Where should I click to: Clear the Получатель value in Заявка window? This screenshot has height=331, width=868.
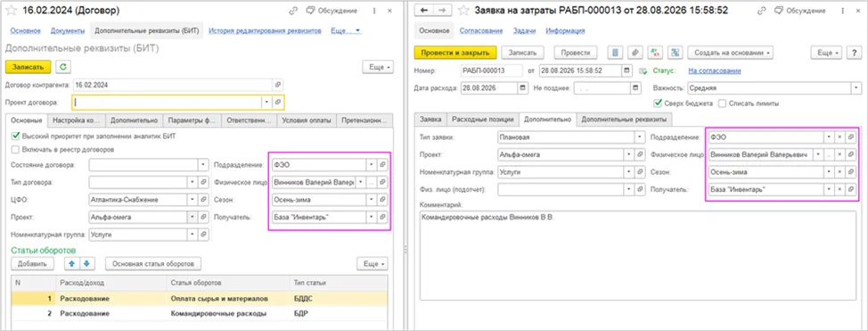(839, 190)
